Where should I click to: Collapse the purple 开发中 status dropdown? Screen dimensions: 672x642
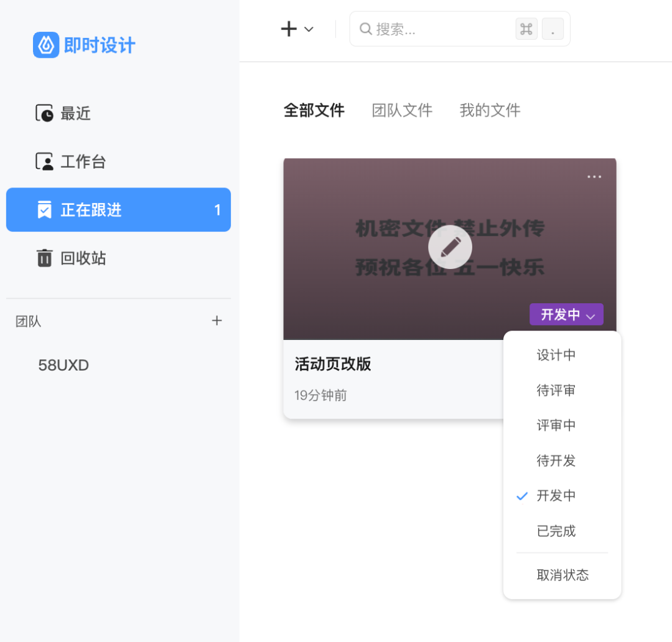[x=567, y=314]
